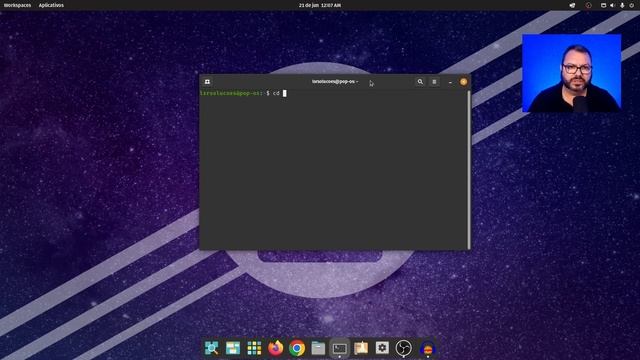Click the webcam overlay thumbnail
Viewport: 640px width, 360px height.
571,73
